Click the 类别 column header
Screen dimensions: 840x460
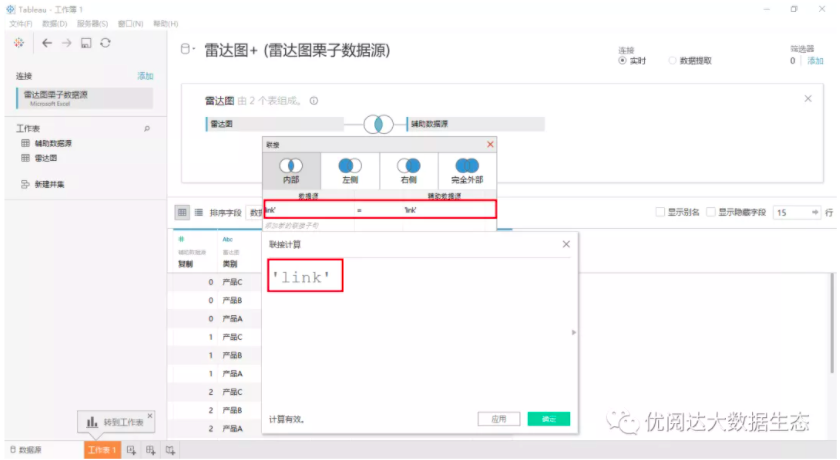(230, 264)
